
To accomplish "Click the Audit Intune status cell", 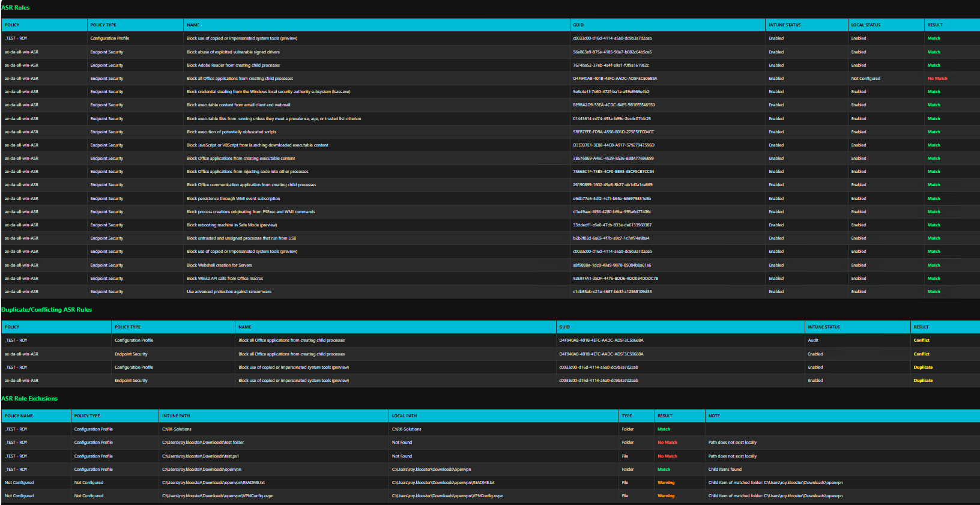I will (x=813, y=340).
